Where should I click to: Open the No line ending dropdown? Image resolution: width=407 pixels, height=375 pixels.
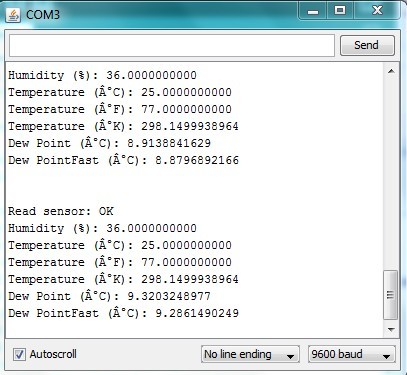250,354
